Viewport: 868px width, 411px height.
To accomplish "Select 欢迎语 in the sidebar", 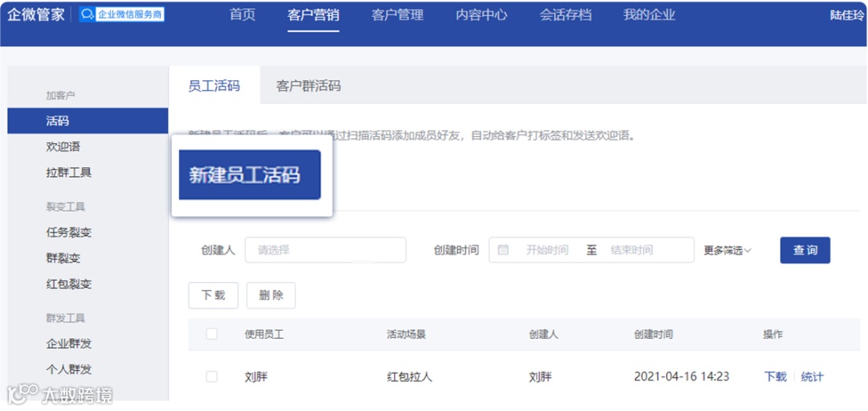I will [63, 146].
